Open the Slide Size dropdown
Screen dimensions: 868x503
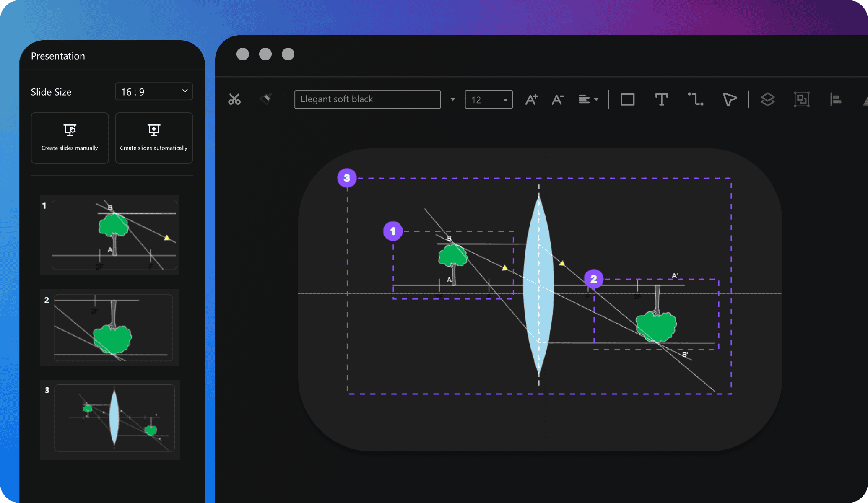pyautogui.click(x=152, y=92)
